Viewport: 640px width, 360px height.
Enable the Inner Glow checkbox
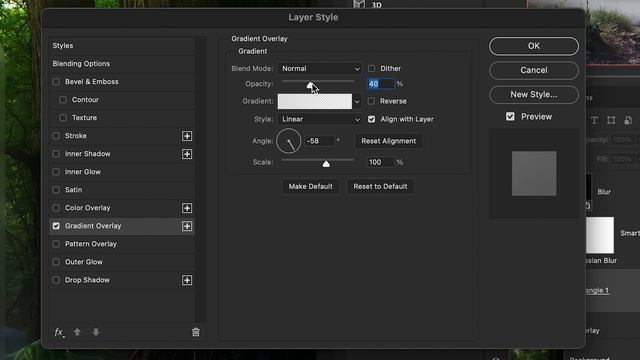[56, 172]
